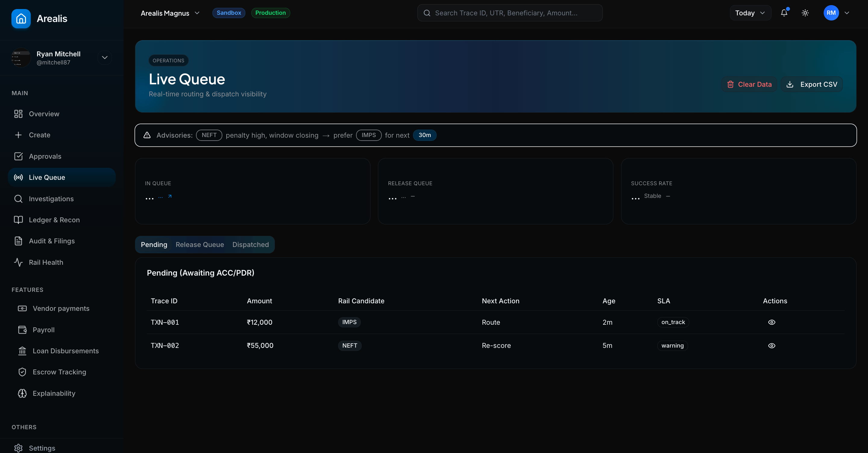Open Investigations via its magnifier icon
Image resolution: width=868 pixels, height=453 pixels.
[x=18, y=199]
